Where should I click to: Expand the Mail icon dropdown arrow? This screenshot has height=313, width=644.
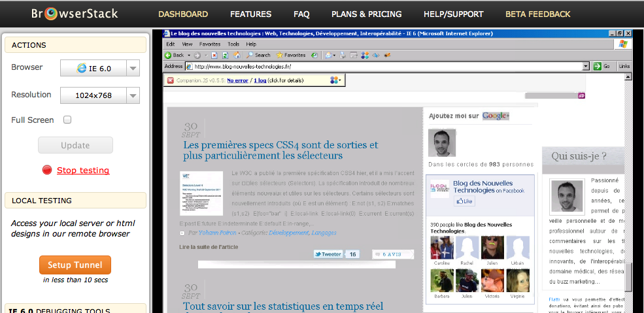coord(335,56)
